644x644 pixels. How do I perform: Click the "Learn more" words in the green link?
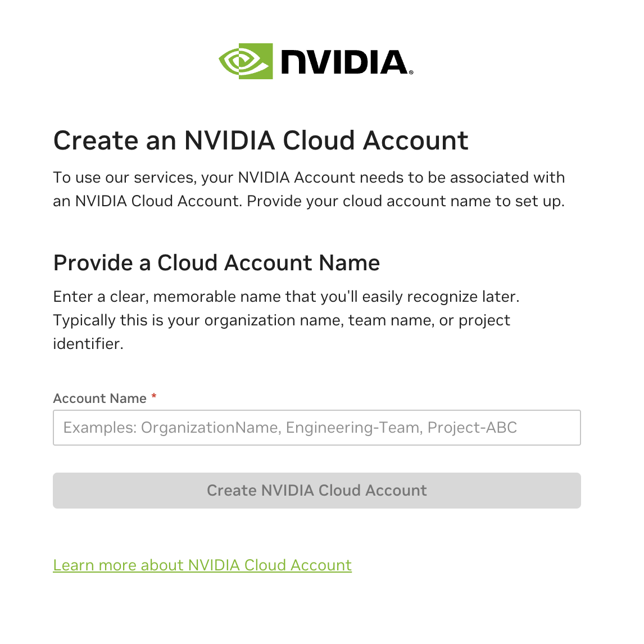pos(94,565)
